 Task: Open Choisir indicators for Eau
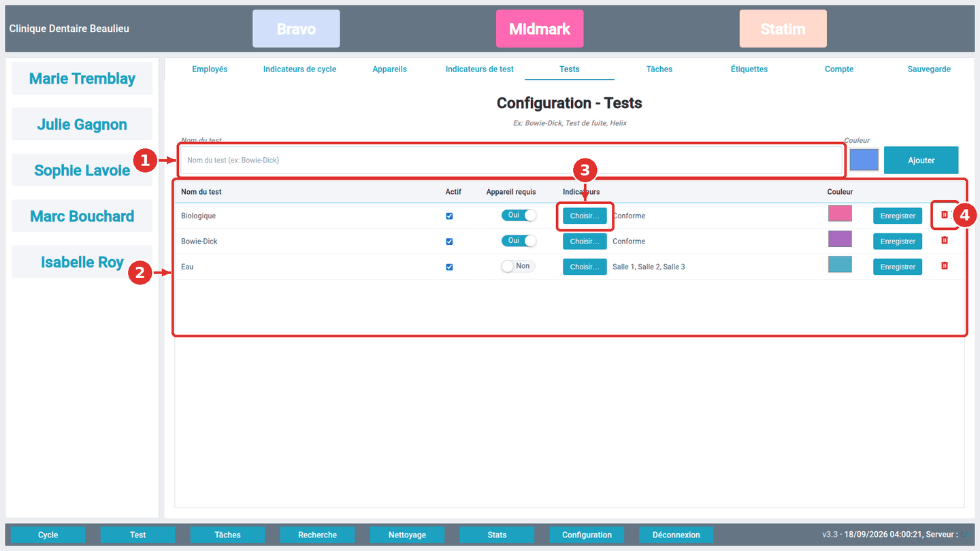pyautogui.click(x=585, y=267)
